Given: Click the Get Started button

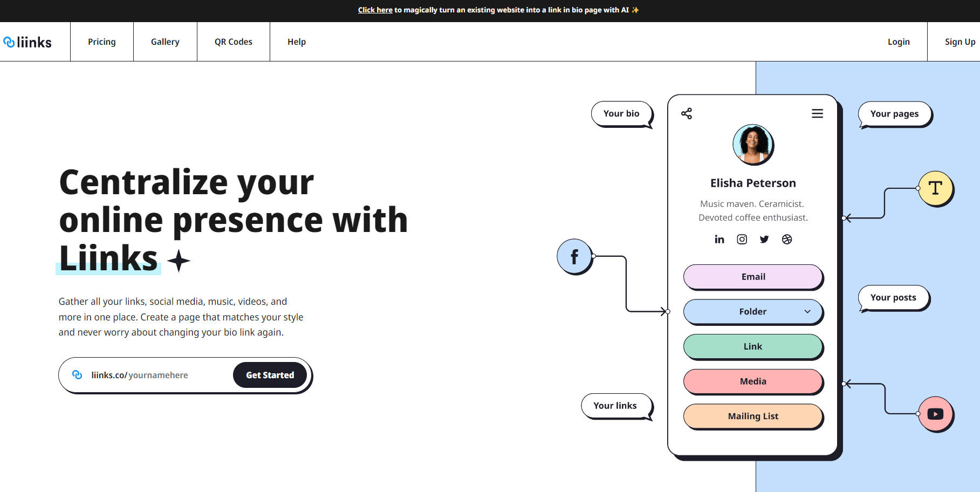Looking at the screenshot, I should 270,375.
